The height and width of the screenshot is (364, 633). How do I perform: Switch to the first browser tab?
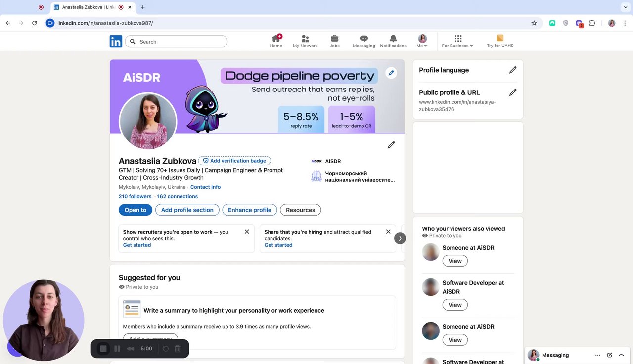[x=41, y=7]
